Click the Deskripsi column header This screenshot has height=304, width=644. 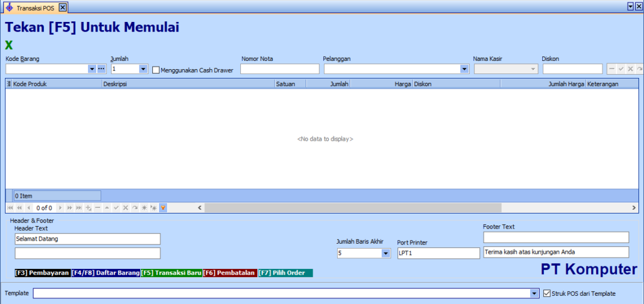(187, 84)
